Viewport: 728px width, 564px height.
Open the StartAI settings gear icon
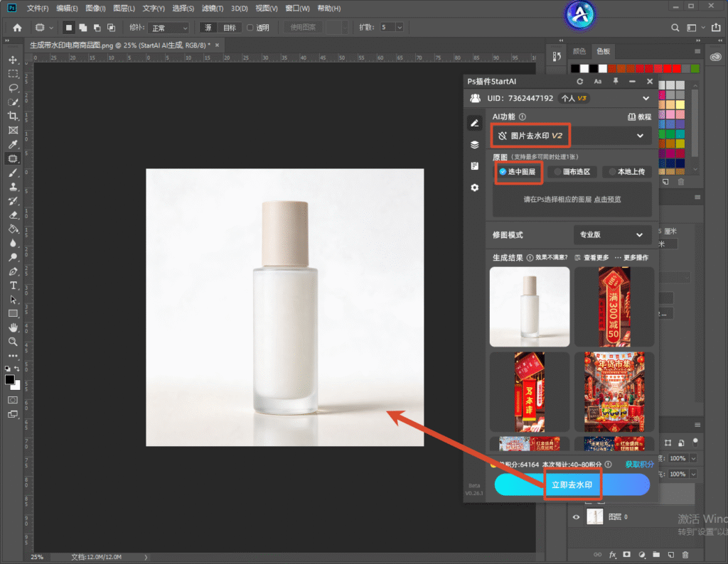(x=474, y=188)
